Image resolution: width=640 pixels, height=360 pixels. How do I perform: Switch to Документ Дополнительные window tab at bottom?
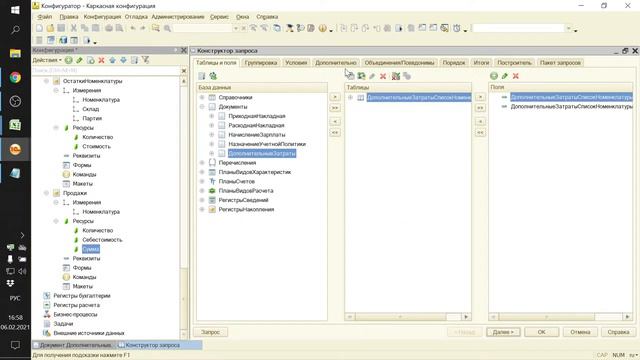pos(74,345)
